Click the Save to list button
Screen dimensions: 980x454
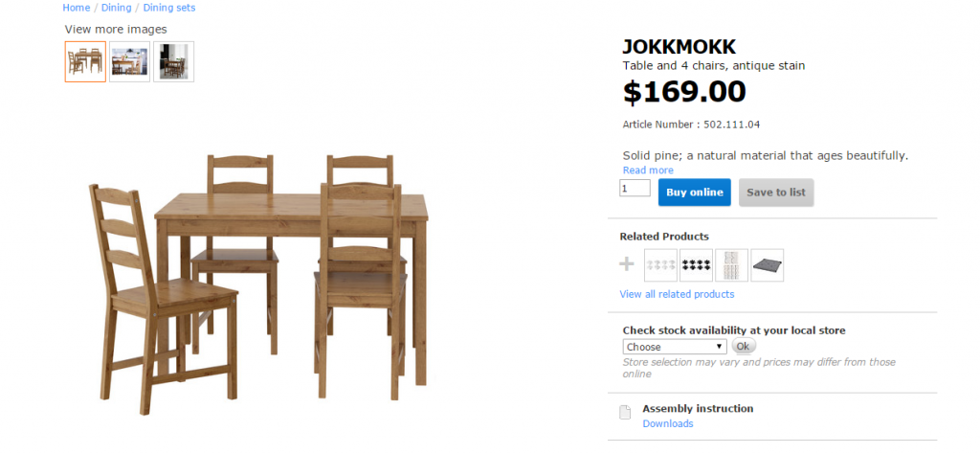click(775, 193)
